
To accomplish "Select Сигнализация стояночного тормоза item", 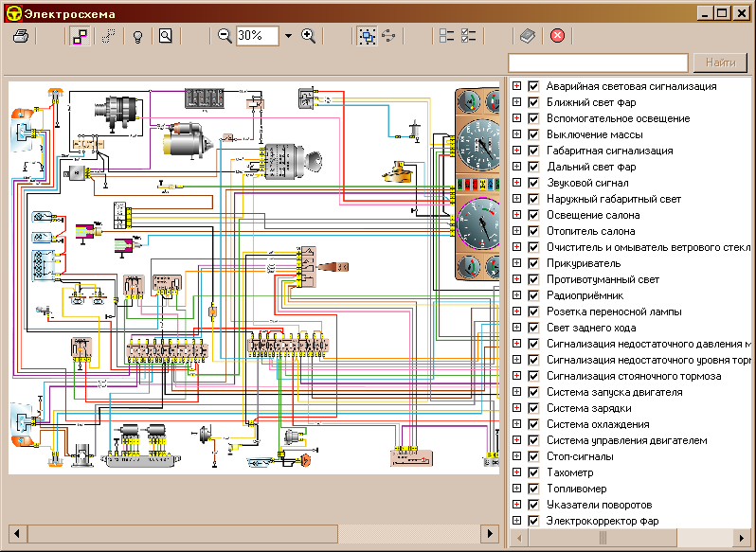I will [x=634, y=376].
